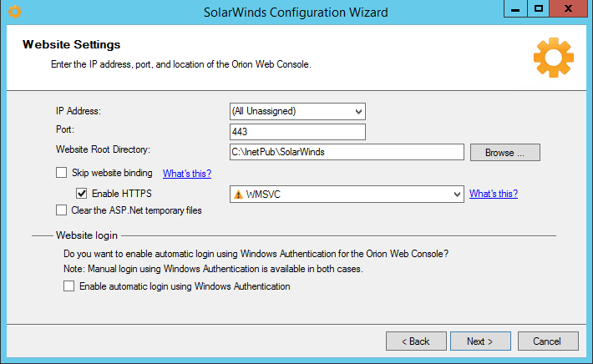Viewport: 593px width, 364px height.
Task: Click the warning icon beside WMSVC
Action: point(238,194)
